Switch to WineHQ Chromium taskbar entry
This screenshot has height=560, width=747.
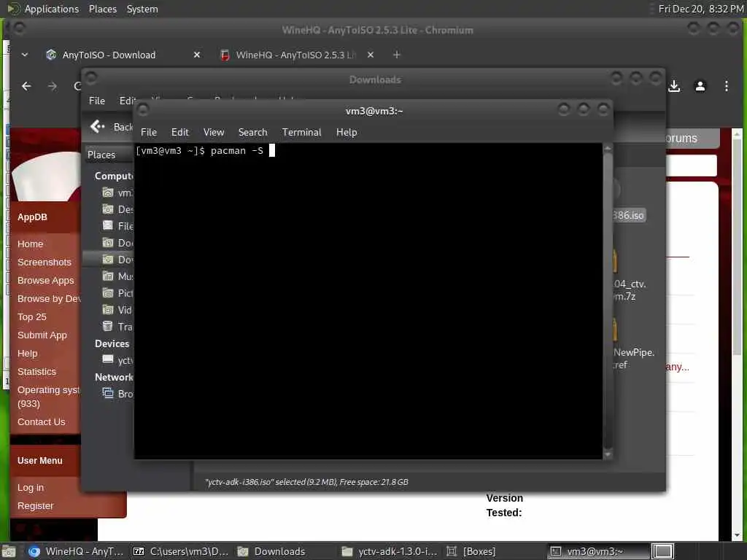click(75, 551)
